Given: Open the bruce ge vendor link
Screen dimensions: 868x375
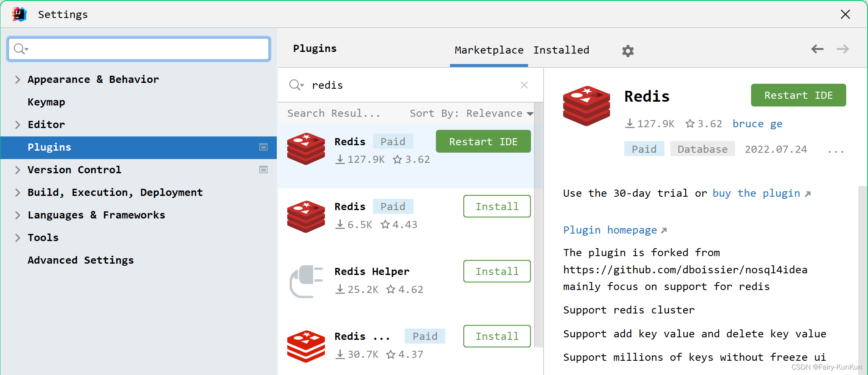Looking at the screenshot, I should [x=757, y=124].
